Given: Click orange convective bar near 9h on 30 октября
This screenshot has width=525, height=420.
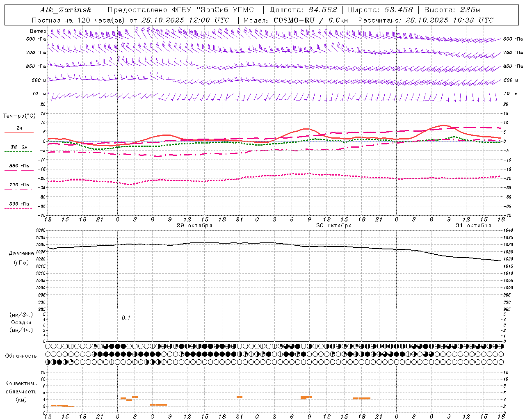Looking at the screenshot, I should 306,397.
